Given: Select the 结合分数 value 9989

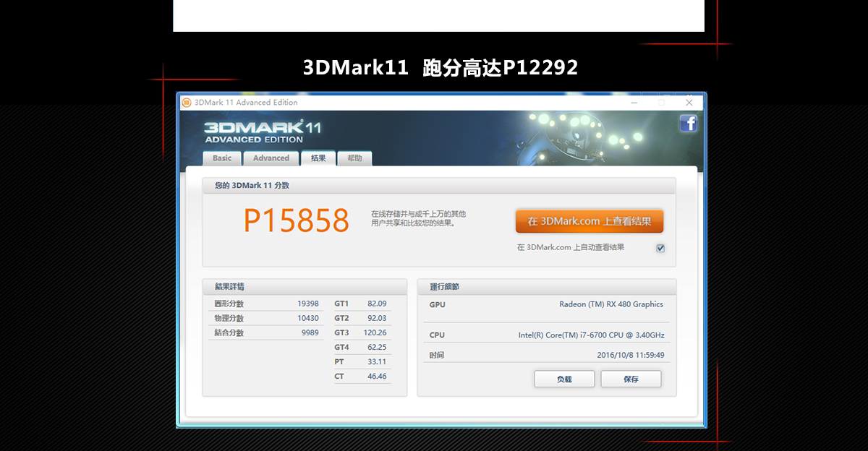Looking at the screenshot, I should (310, 332).
